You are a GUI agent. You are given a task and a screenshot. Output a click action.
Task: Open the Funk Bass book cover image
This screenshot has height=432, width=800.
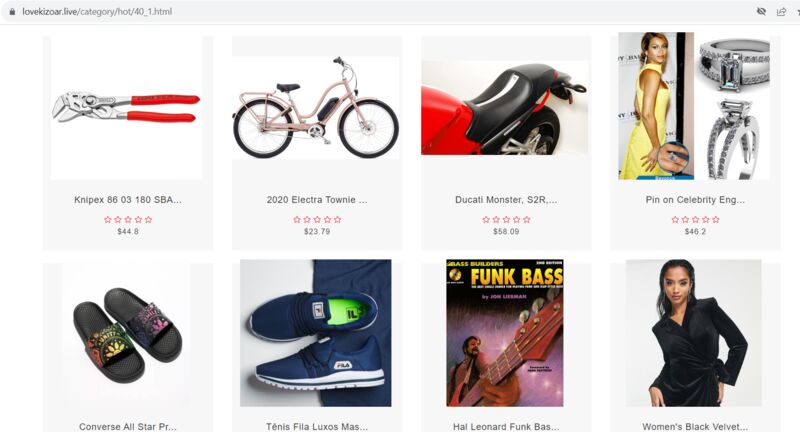pos(505,333)
